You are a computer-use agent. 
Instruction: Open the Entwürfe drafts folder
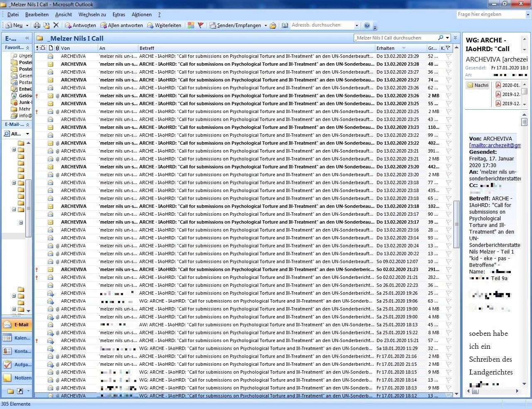click(x=22, y=89)
